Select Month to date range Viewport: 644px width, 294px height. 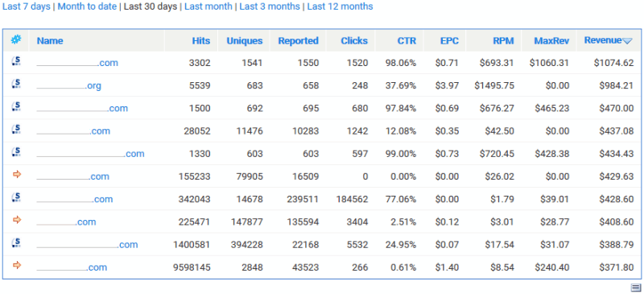tap(87, 6)
